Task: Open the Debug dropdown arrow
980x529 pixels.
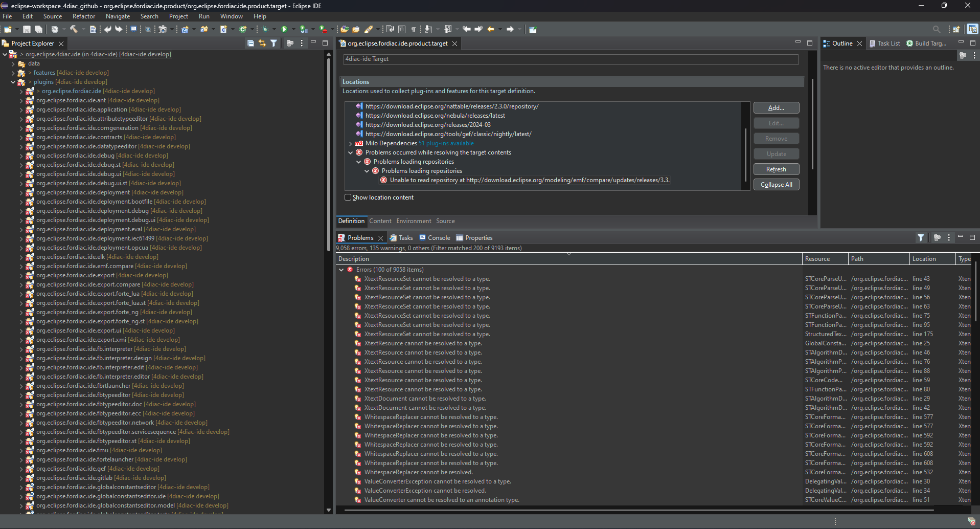Action: point(274,29)
